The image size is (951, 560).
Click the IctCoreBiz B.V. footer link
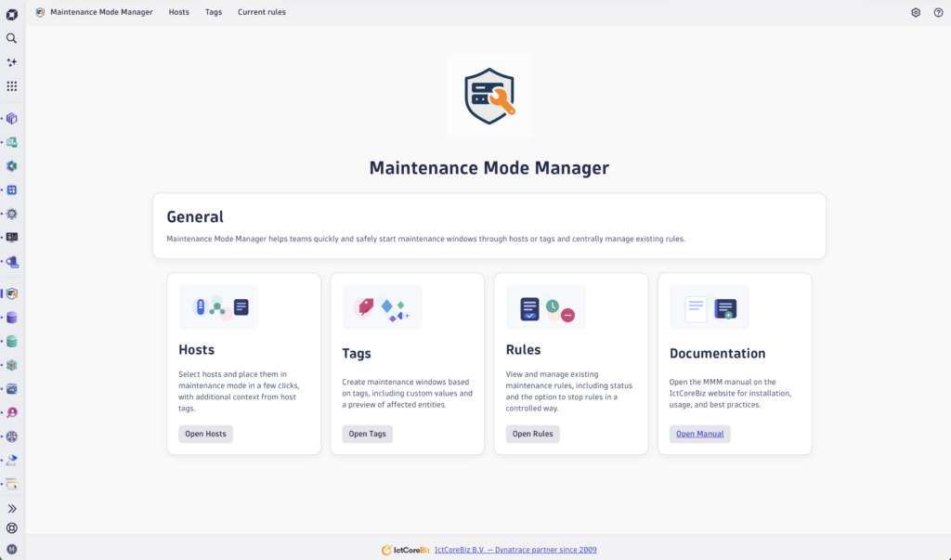515,550
